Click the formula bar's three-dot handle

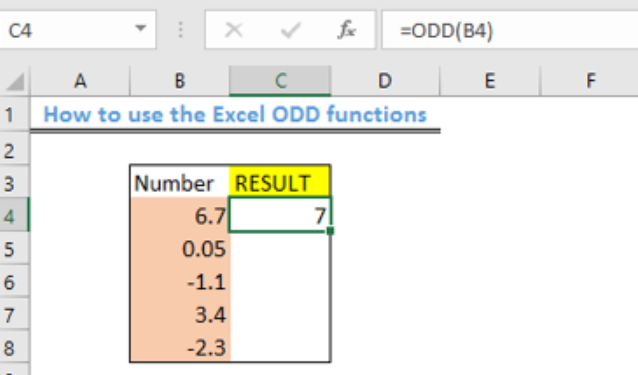pyautogui.click(x=181, y=30)
